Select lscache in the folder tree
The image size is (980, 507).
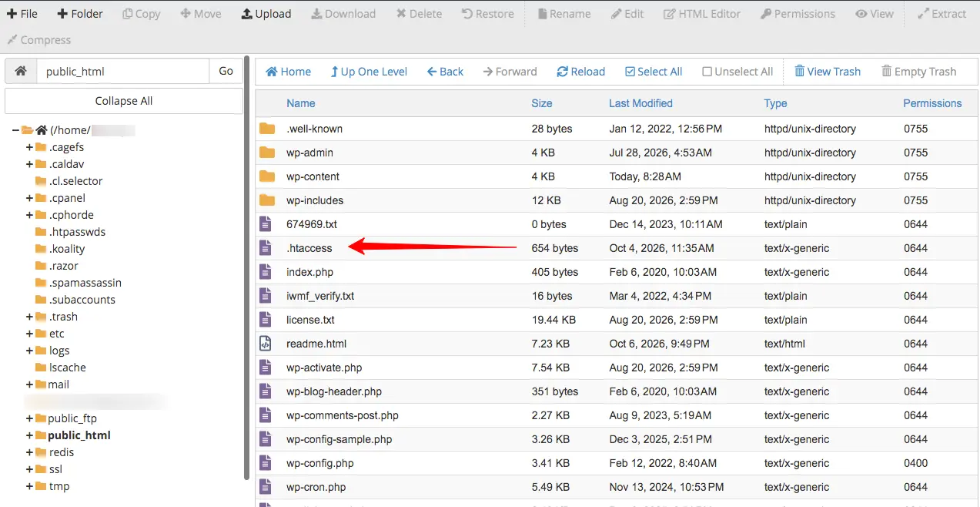(67, 368)
